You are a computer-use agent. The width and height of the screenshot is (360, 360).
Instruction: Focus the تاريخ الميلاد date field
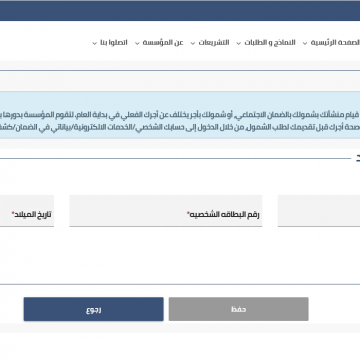tap(27, 211)
